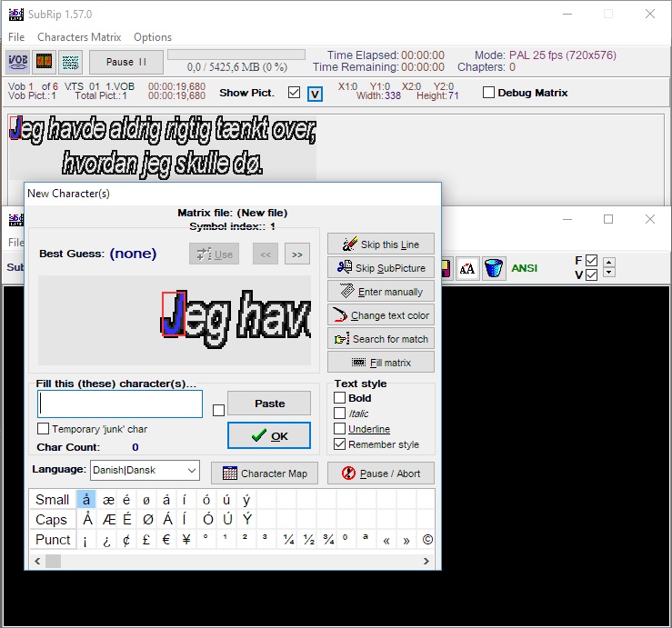Confirm with the OK button
Screen dimensions: 672x628
[x=269, y=435]
